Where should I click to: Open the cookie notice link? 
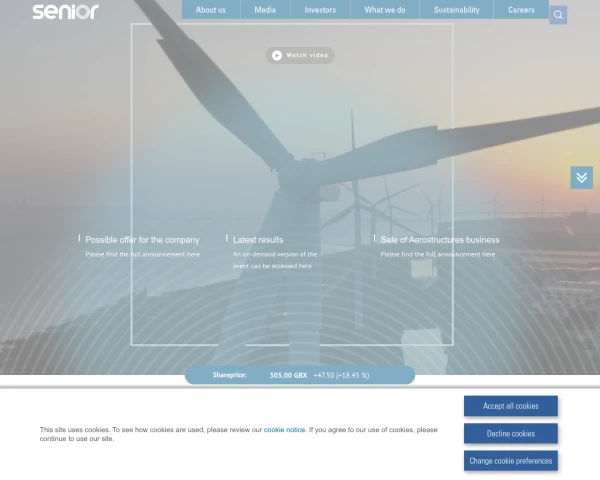[x=284, y=430]
